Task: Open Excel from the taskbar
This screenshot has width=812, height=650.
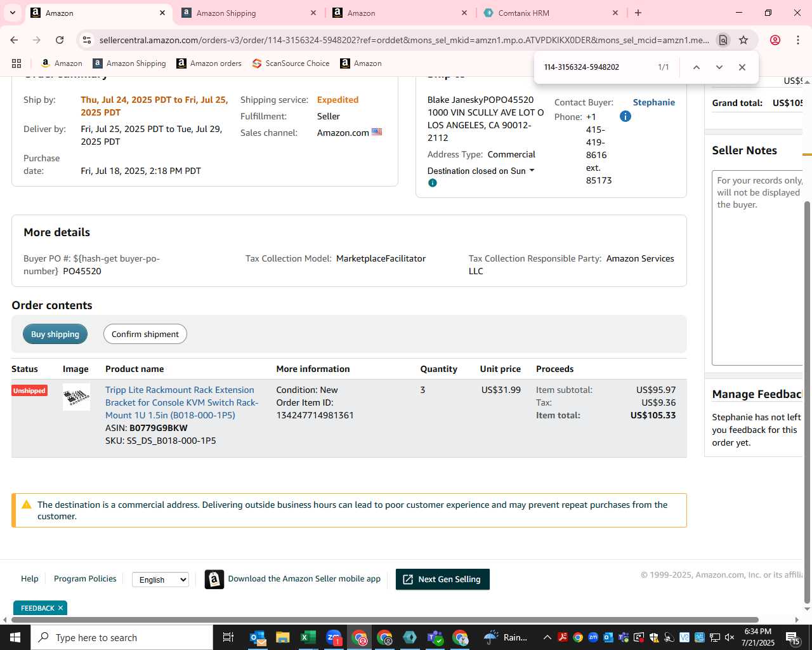Action: coord(308,637)
